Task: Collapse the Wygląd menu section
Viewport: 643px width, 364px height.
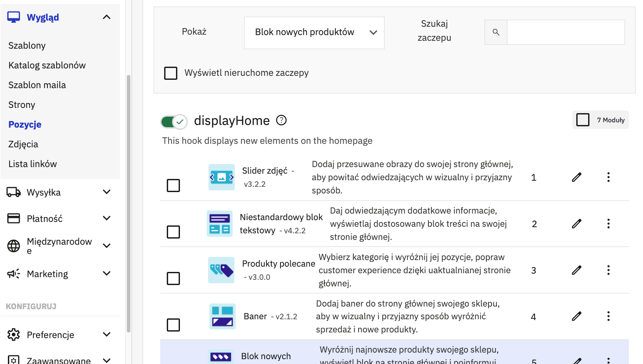Action: 107,17
